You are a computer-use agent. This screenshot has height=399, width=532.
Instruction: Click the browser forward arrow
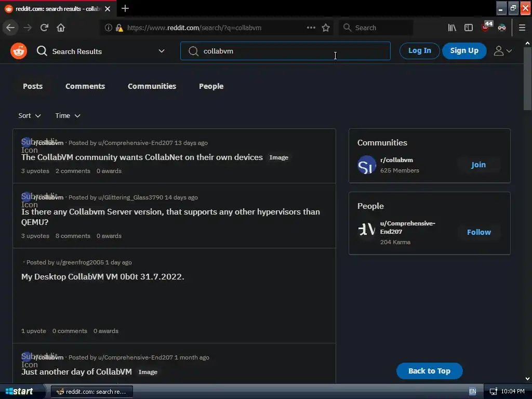[x=28, y=28]
